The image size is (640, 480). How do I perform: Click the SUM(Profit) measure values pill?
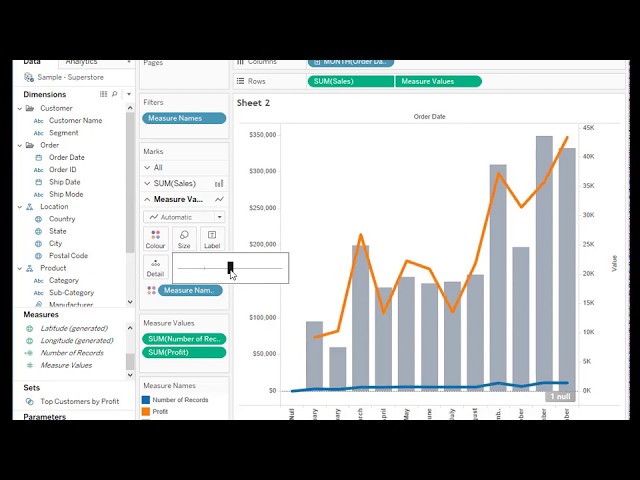[184, 353]
